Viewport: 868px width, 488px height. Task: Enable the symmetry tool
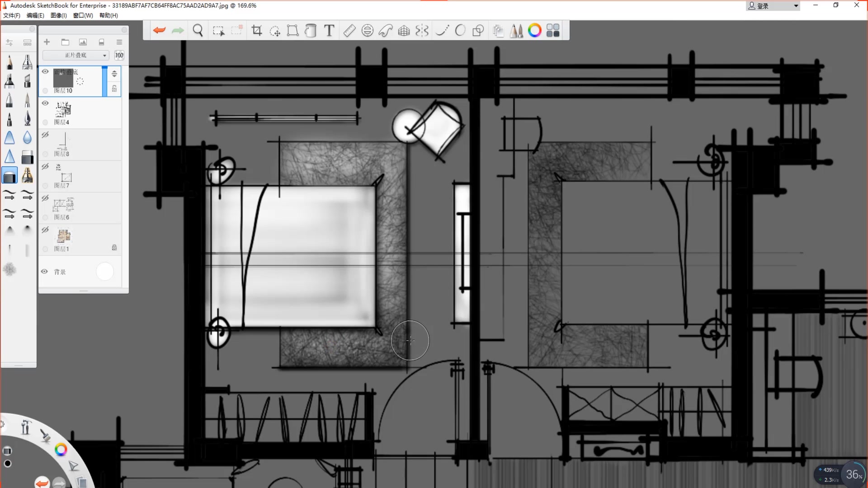click(x=422, y=30)
